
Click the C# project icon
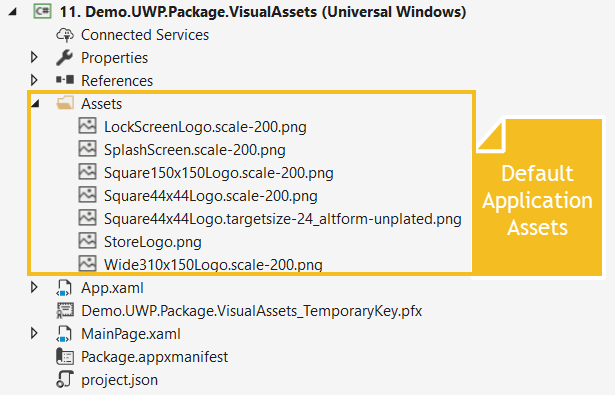click(42, 11)
